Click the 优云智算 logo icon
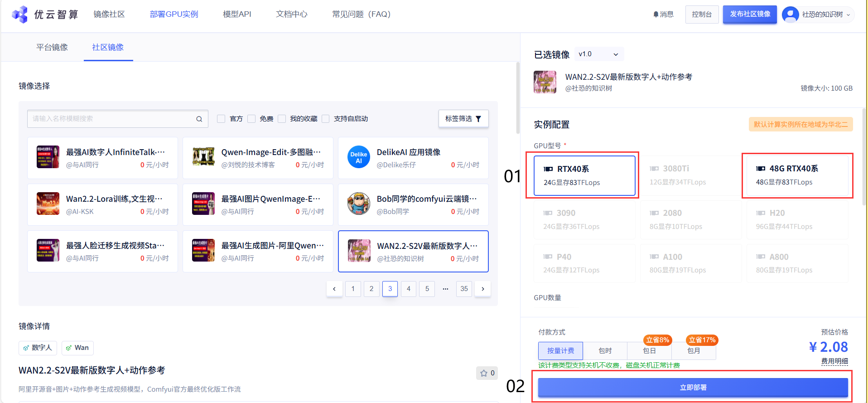The width and height of the screenshot is (868, 403). (x=20, y=15)
